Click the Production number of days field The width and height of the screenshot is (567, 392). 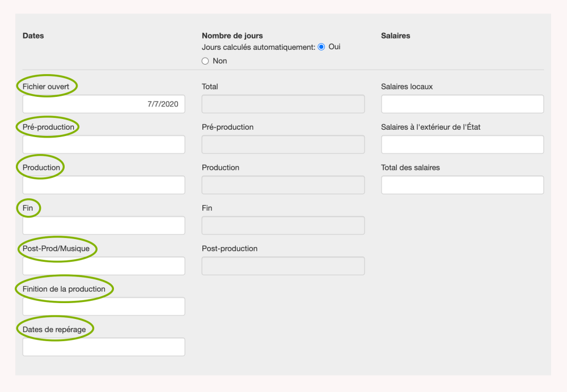coord(283,185)
